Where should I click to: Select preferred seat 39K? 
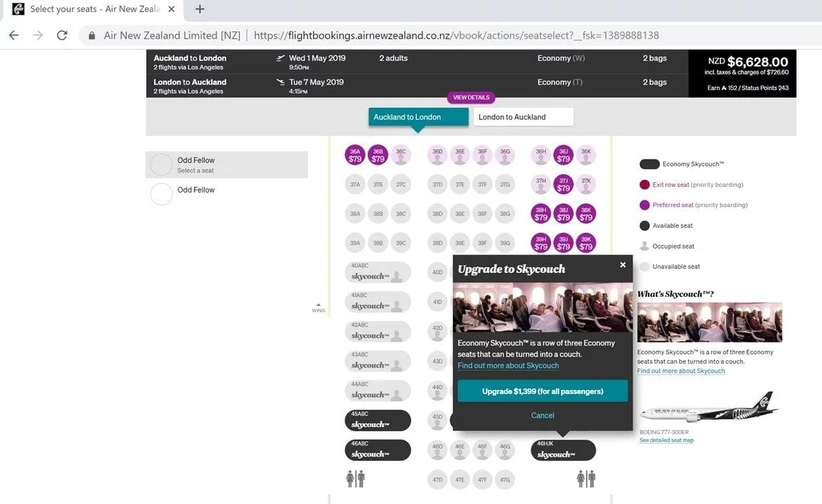tap(586, 243)
